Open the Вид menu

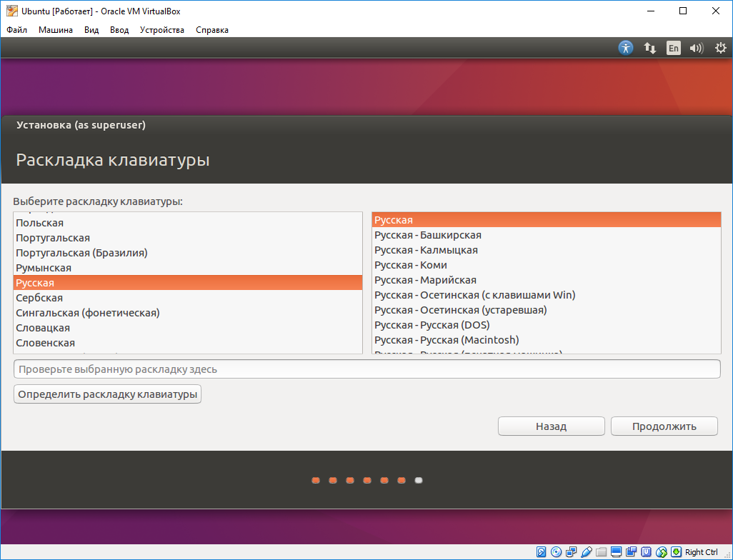(91, 30)
